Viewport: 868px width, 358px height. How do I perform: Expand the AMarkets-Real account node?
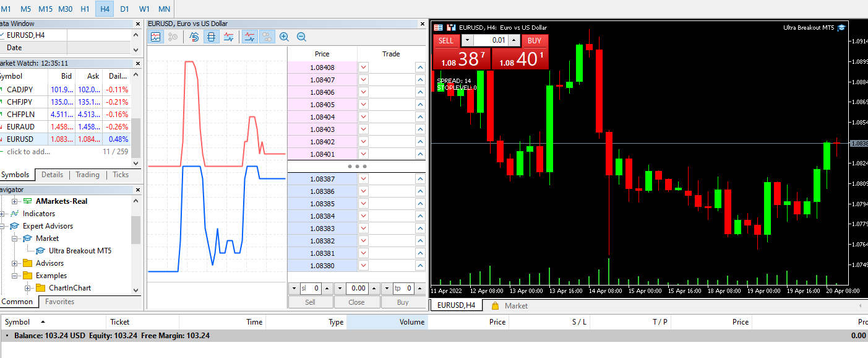15,201
